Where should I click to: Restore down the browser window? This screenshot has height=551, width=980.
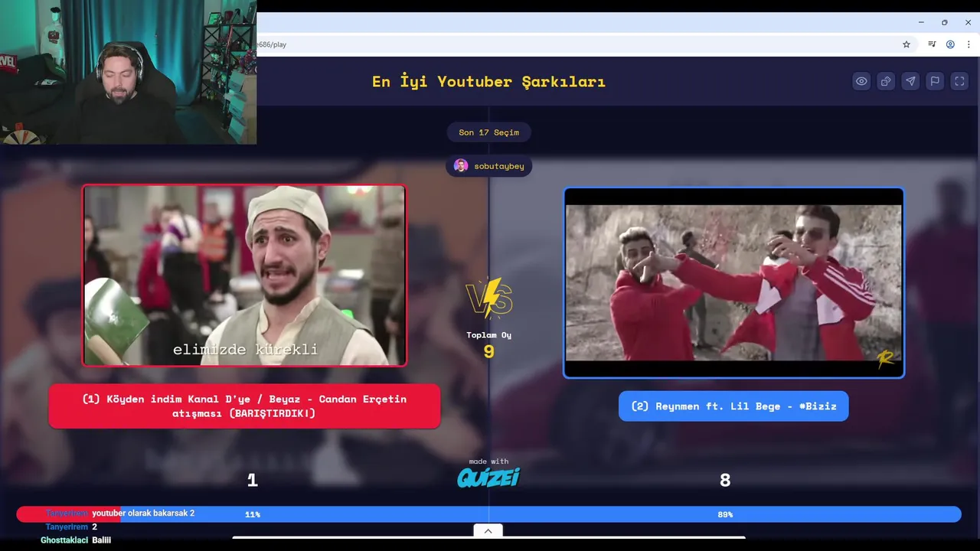[944, 22]
